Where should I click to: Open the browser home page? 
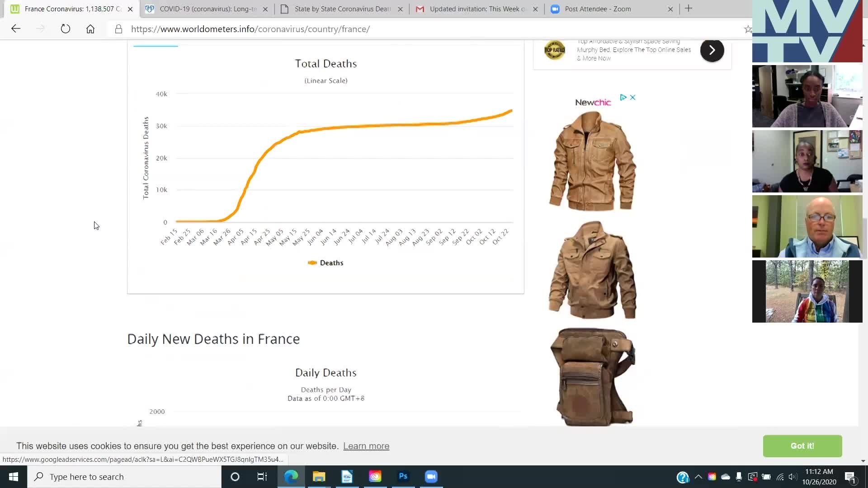[90, 29]
